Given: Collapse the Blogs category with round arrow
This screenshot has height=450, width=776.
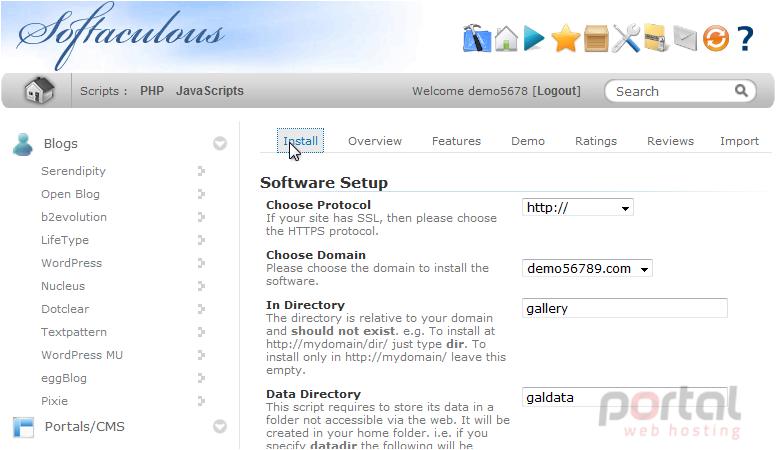Looking at the screenshot, I should (x=220, y=144).
